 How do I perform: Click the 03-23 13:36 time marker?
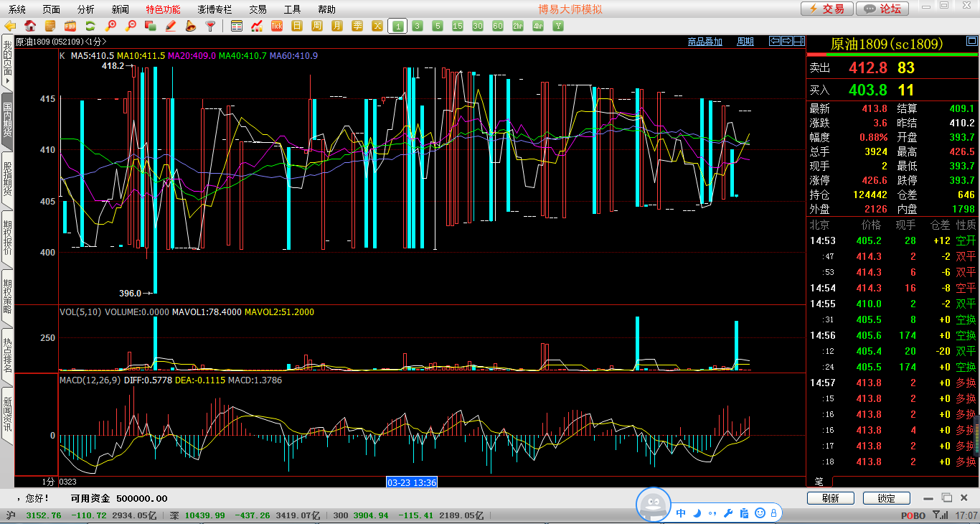(x=412, y=482)
